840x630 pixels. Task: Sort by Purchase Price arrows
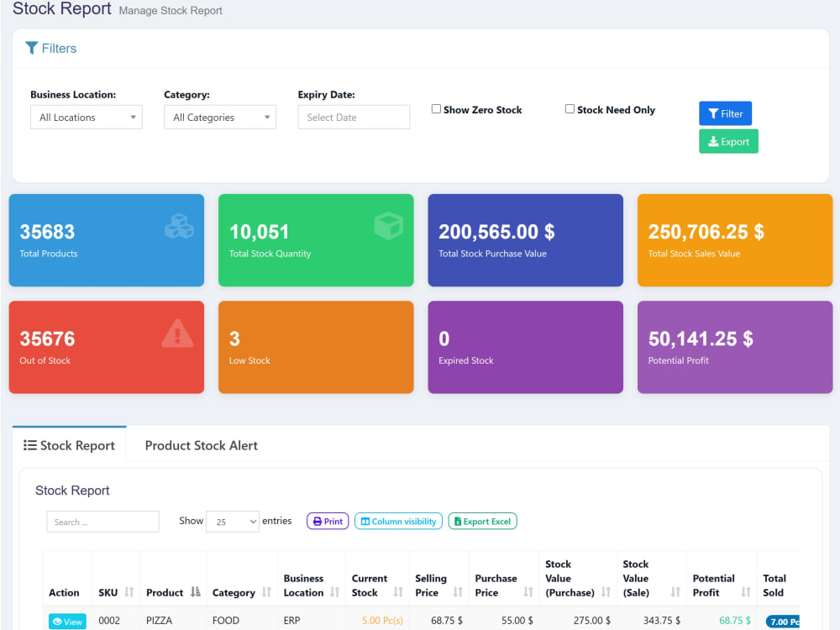528,592
